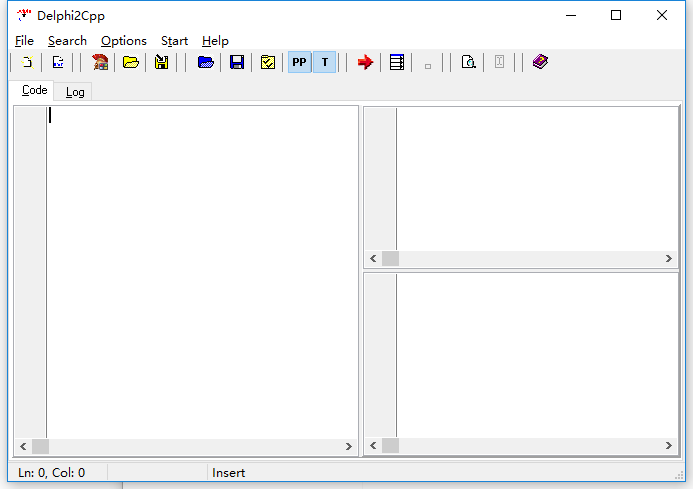Click the small gray square stop icon
Image resolution: width=693 pixels, height=489 pixels.
(428, 66)
